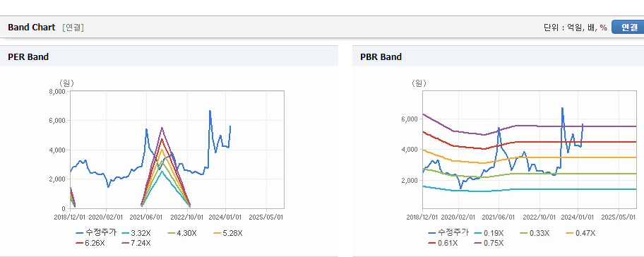Click the 2022/10/01 x-axis label in PBR chart
Screen dimensions: 644x257
540,217
